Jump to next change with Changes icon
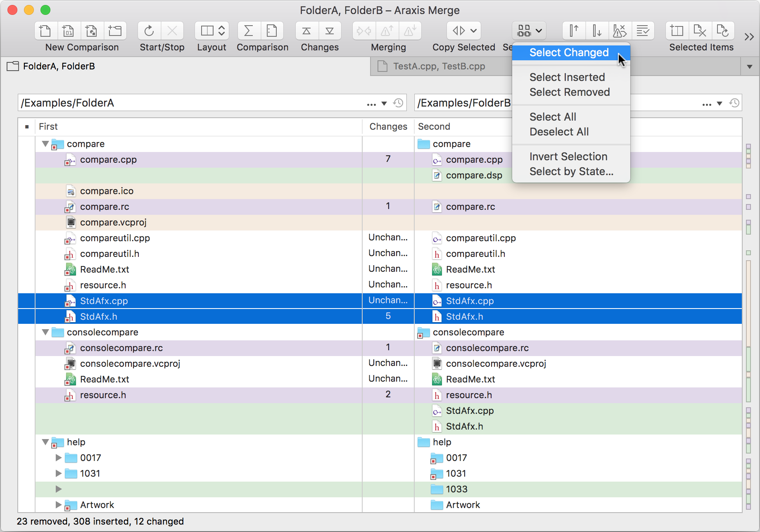Image resolution: width=760 pixels, height=532 pixels. click(x=330, y=31)
